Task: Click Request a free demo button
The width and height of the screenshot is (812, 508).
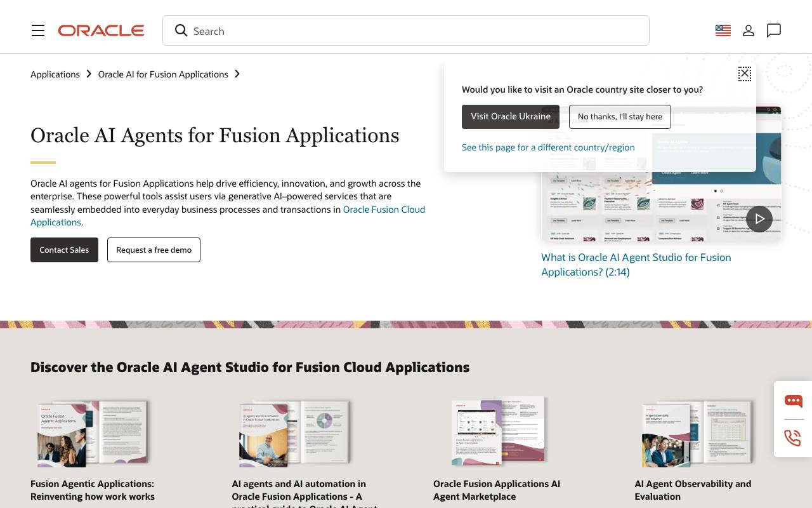Action: tap(154, 250)
